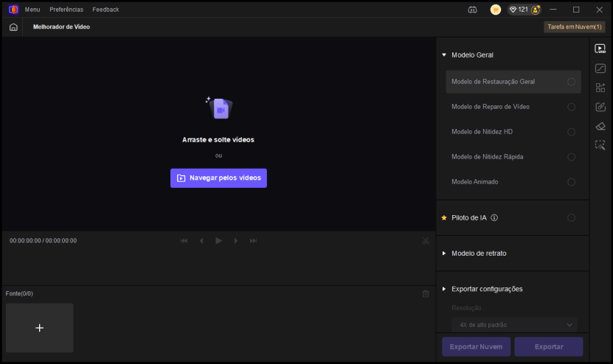Select Modelo de Restauração Geral radio

[x=571, y=82]
